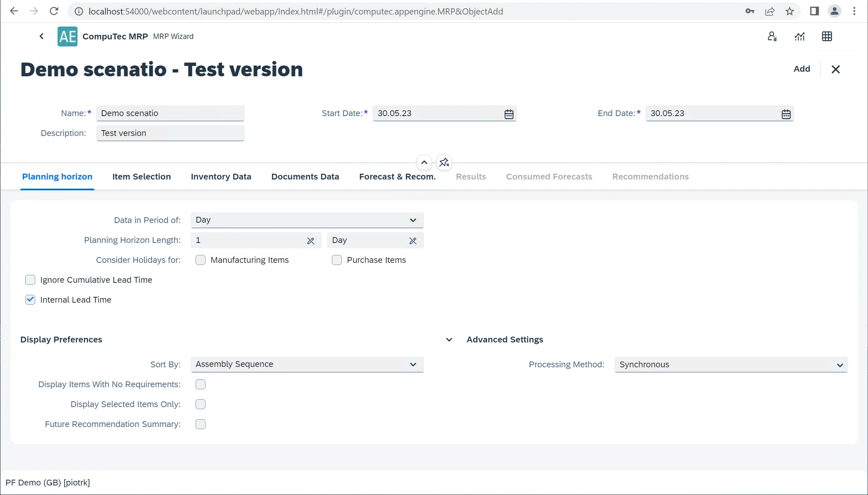
Task: Click the back arrow beside the AE logo
Action: [x=41, y=36]
